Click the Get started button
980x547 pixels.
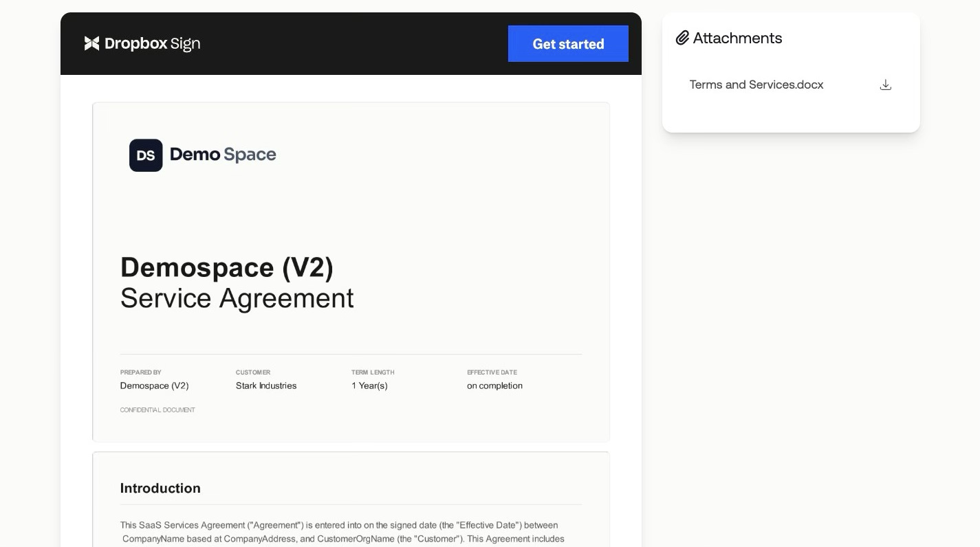[x=568, y=43]
